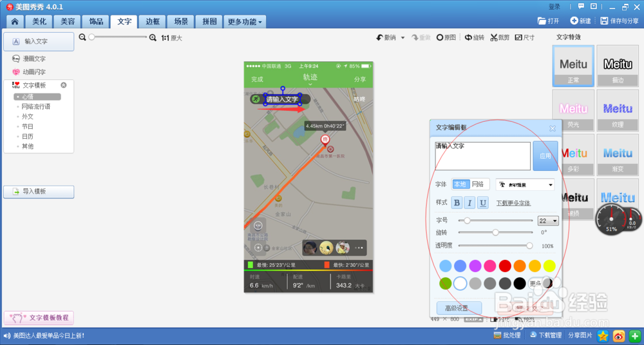Open the 尺寸 resize tool
Image resolution: width=644 pixels, height=345 pixels.
[525, 37]
